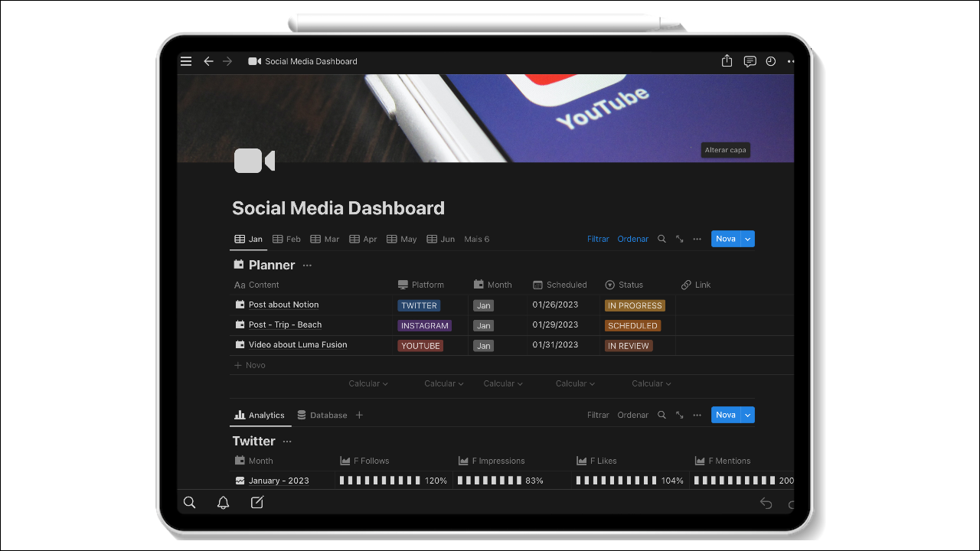Open Analytics toolbar three-dot options
The image size is (980, 551).
[697, 415]
